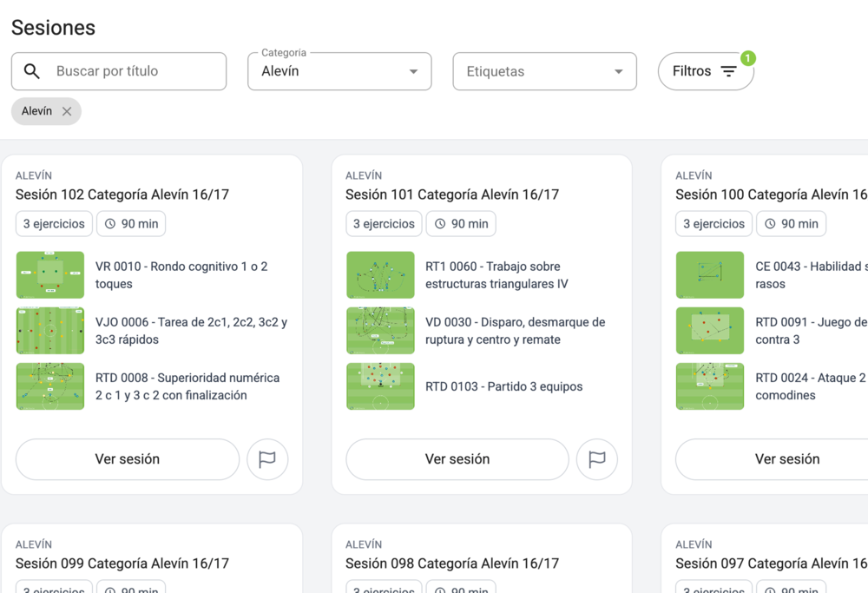Open the Etiquetas dropdown
This screenshot has height=593, width=868.
click(544, 71)
